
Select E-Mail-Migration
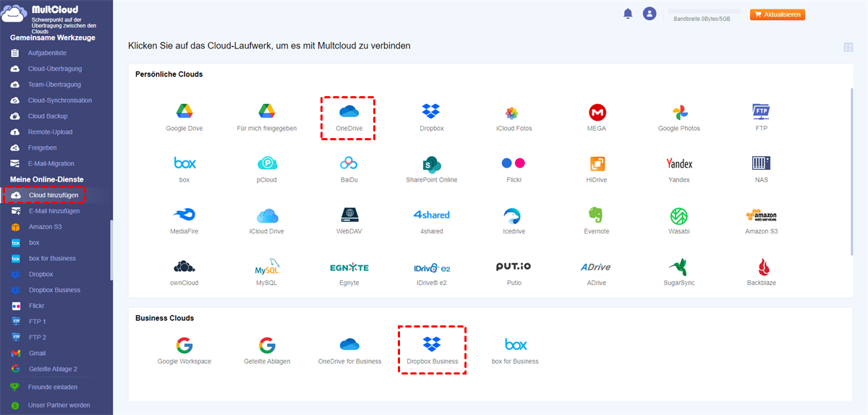click(x=51, y=163)
